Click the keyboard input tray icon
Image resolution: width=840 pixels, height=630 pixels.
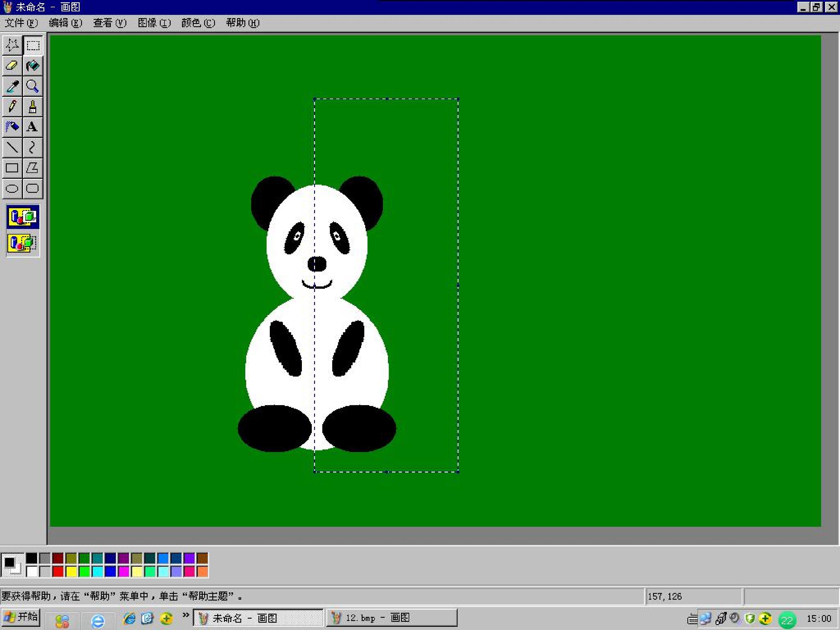click(692, 619)
